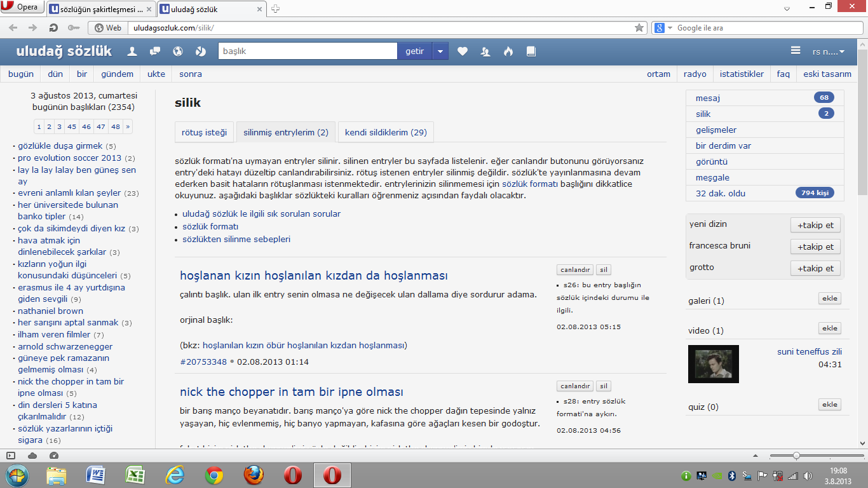The image size is (868, 488).
Task: Click ekle button next to galeri
Action: tap(829, 299)
